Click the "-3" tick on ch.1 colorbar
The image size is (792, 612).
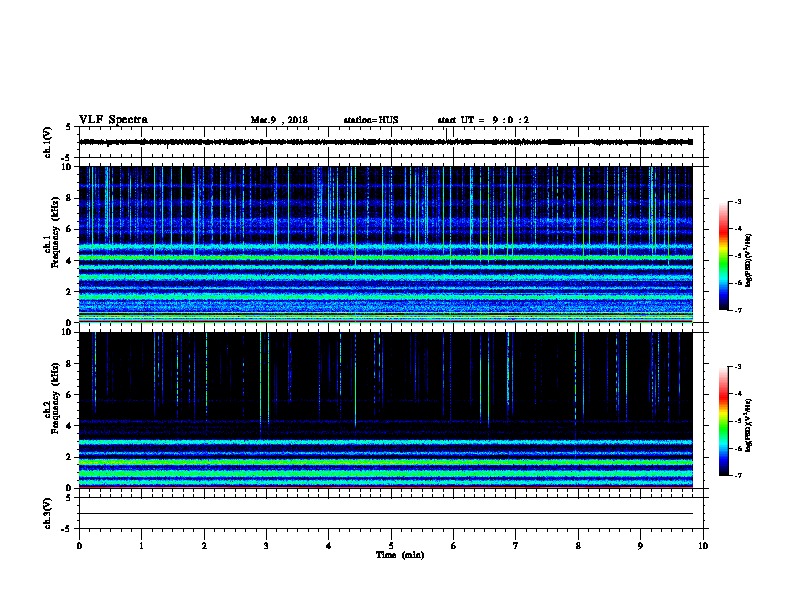coord(738,202)
